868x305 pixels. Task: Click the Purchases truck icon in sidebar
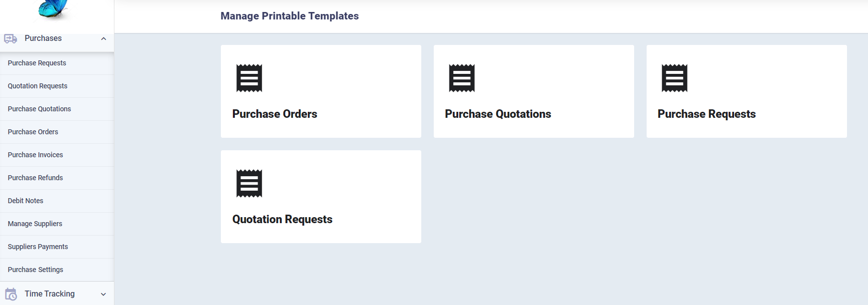pos(10,38)
